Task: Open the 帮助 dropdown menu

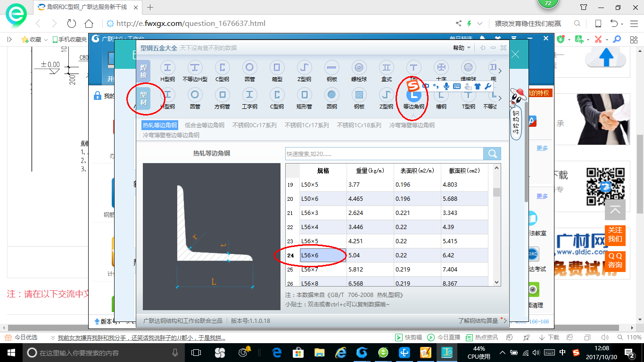Action: (x=462, y=48)
